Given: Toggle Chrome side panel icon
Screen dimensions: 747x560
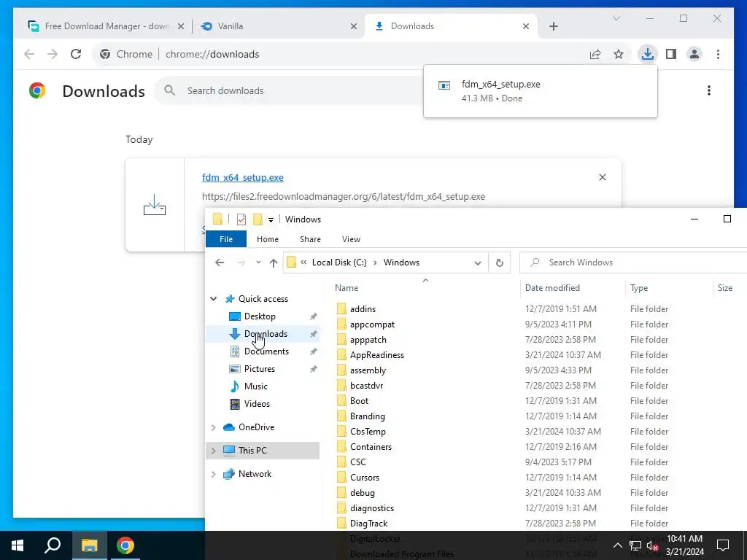Looking at the screenshot, I should 671,54.
